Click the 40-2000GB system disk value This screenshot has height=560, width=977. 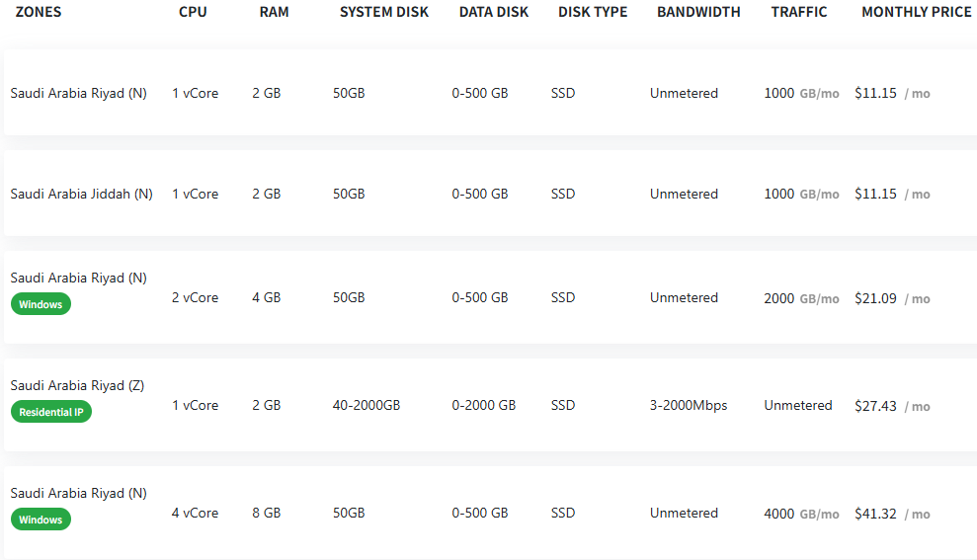click(x=366, y=405)
